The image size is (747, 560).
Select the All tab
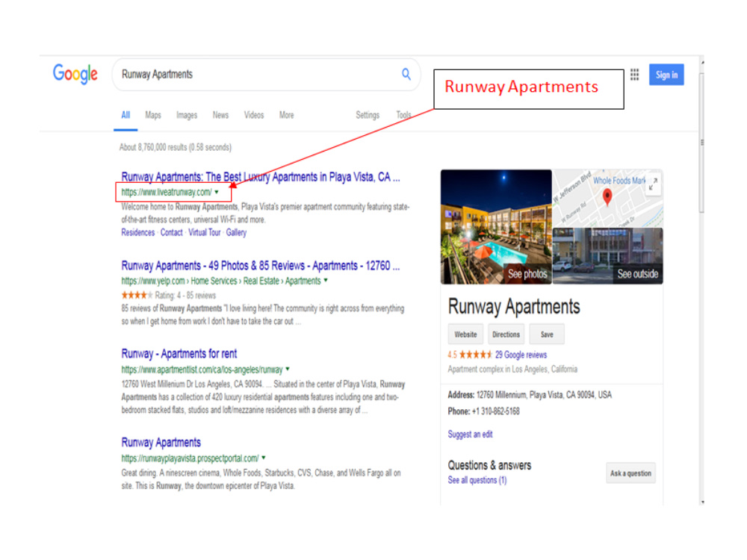[x=125, y=115]
